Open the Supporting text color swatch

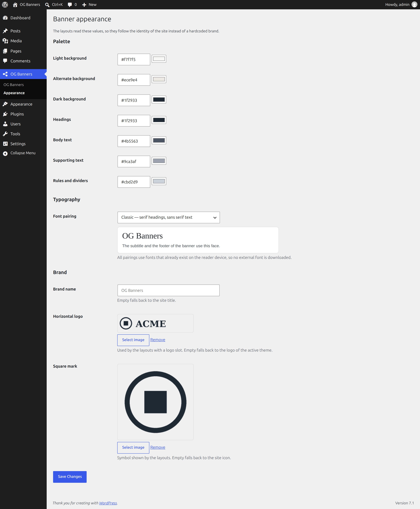159,161
